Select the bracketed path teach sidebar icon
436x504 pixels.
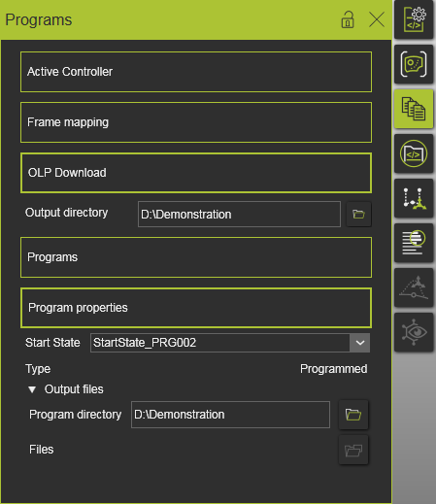coord(414,64)
